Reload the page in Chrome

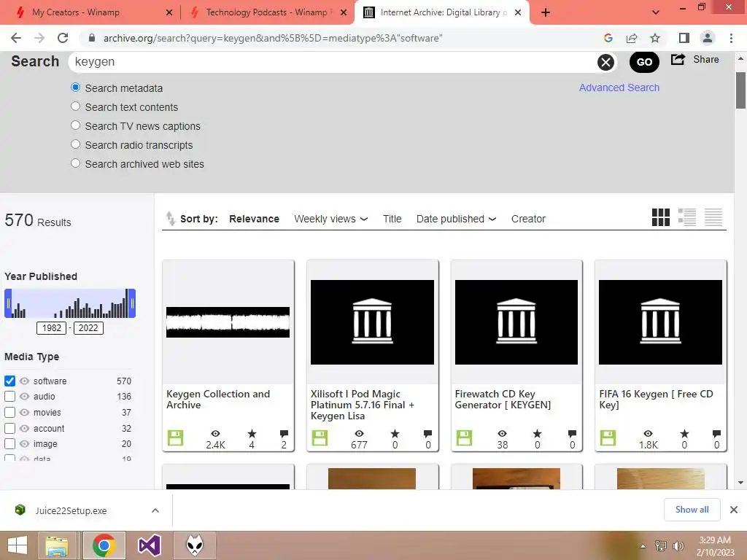click(x=63, y=38)
